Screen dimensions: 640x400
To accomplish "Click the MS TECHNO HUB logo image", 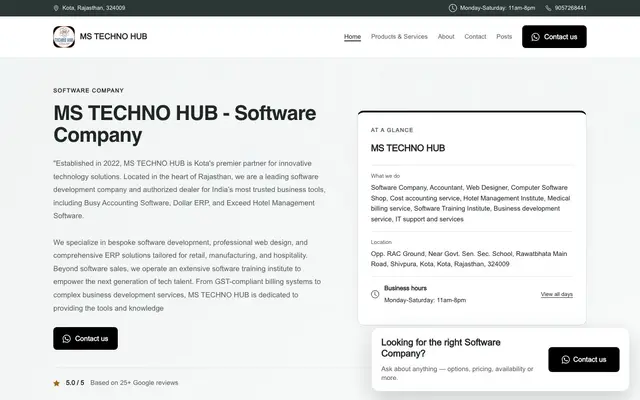I will point(64,37).
